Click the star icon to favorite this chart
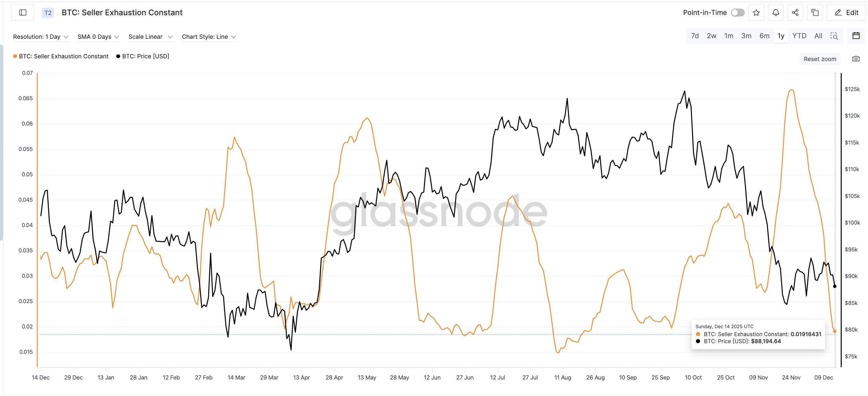Image resolution: width=868 pixels, height=396 pixels. point(756,13)
